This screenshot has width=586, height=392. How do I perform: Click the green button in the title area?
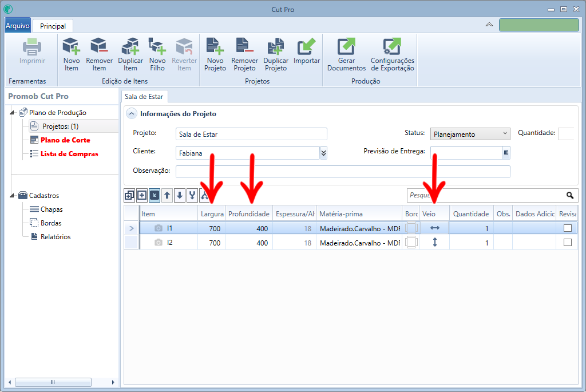539,25
